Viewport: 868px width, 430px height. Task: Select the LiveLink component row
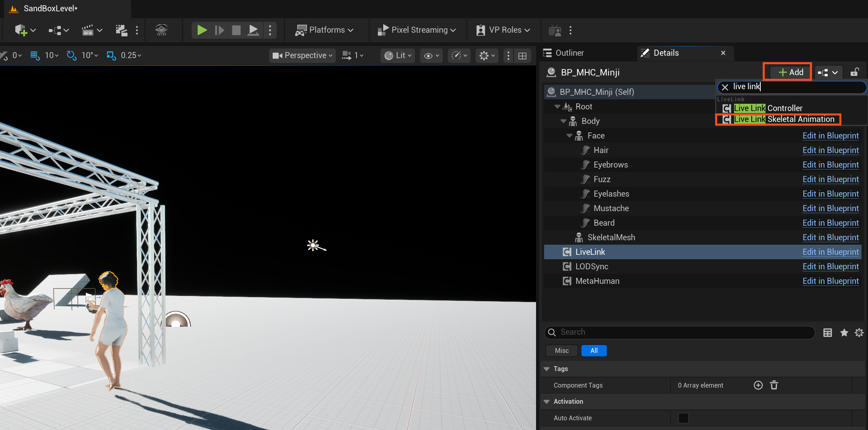coord(703,252)
